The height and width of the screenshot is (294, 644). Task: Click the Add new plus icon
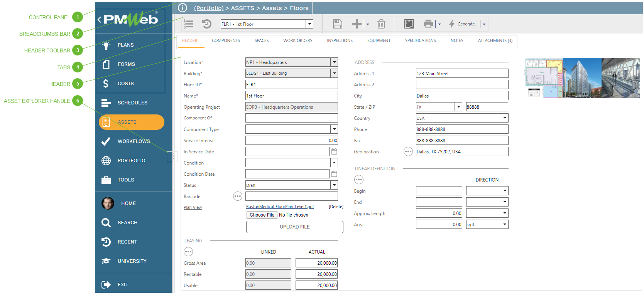357,24
